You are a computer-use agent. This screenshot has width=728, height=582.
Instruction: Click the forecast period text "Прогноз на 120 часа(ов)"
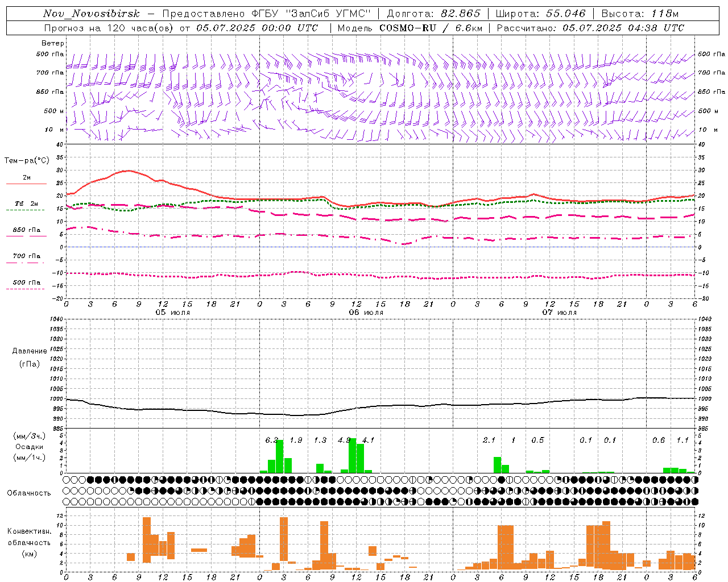tap(108, 28)
